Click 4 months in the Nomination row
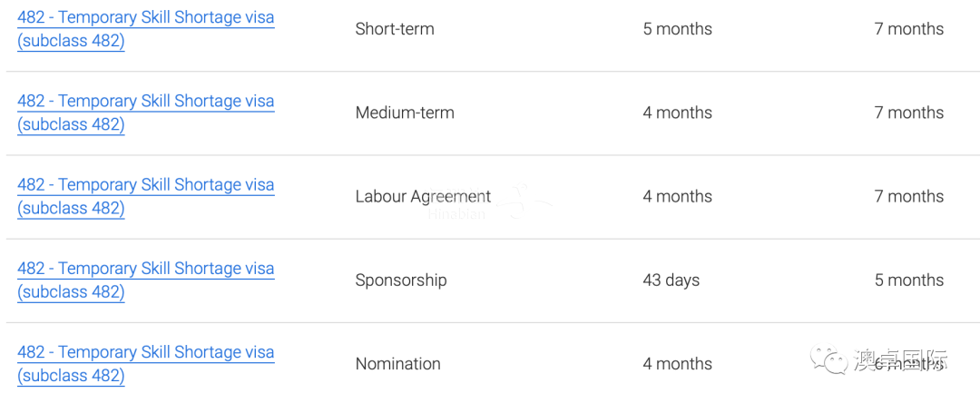The width and height of the screenshot is (980, 403). point(677,364)
